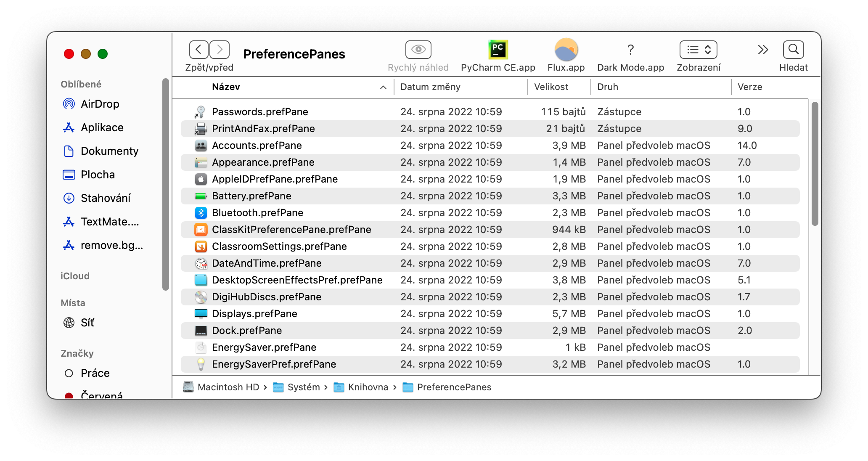
Task: Select the Displays.prefPane row
Action: click(x=254, y=314)
